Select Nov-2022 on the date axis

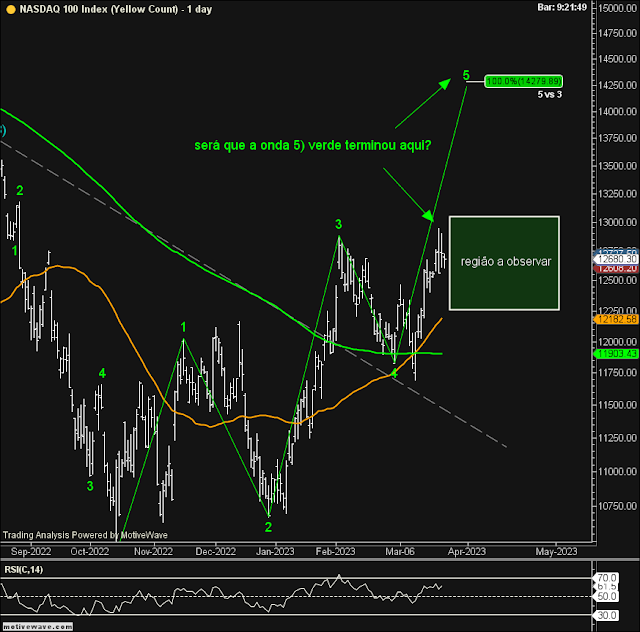[x=153, y=552]
